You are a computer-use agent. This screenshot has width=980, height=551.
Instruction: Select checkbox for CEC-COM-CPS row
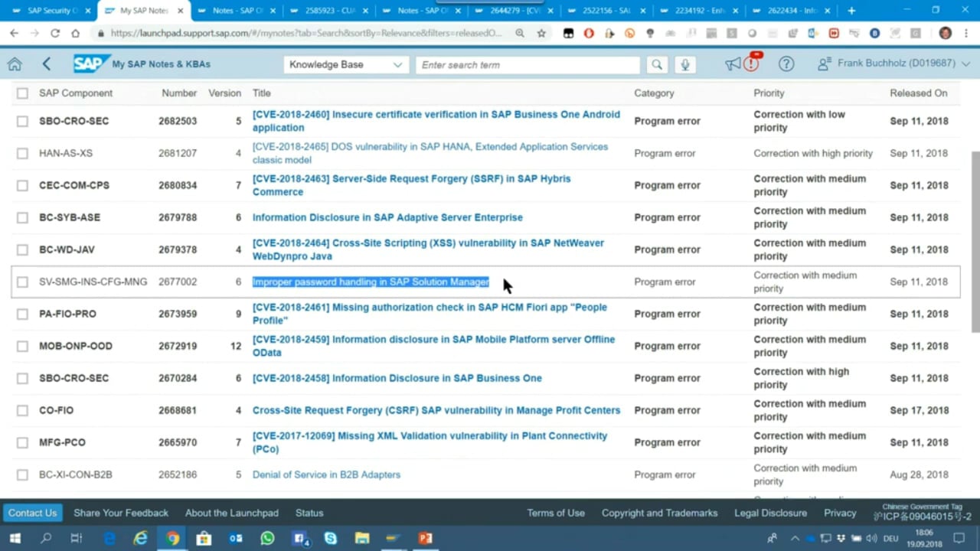pos(22,185)
